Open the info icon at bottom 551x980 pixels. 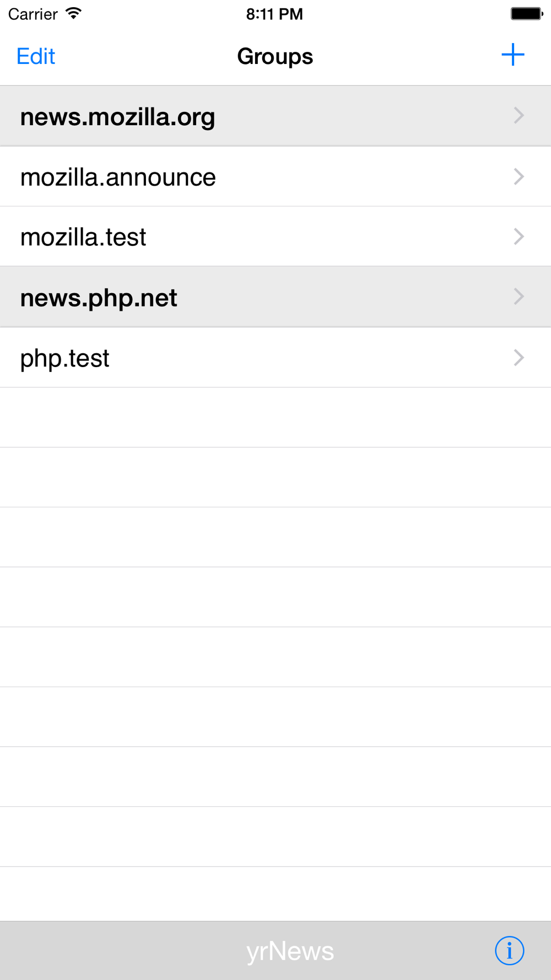pos(509,950)
